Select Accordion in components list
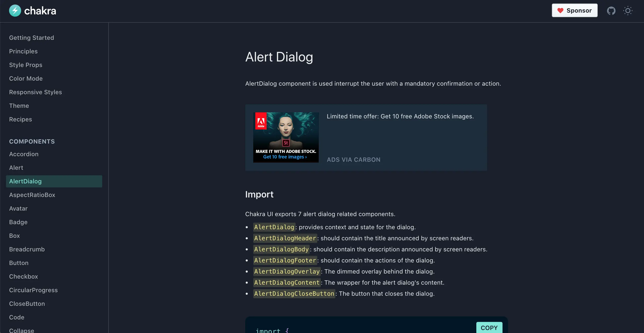The width and height of the screenshot is (644, 333). (x=24, y=154)
